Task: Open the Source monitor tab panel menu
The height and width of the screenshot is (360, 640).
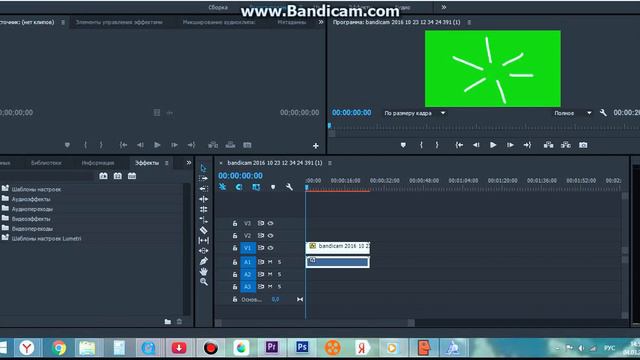Action: pos(63,22)
